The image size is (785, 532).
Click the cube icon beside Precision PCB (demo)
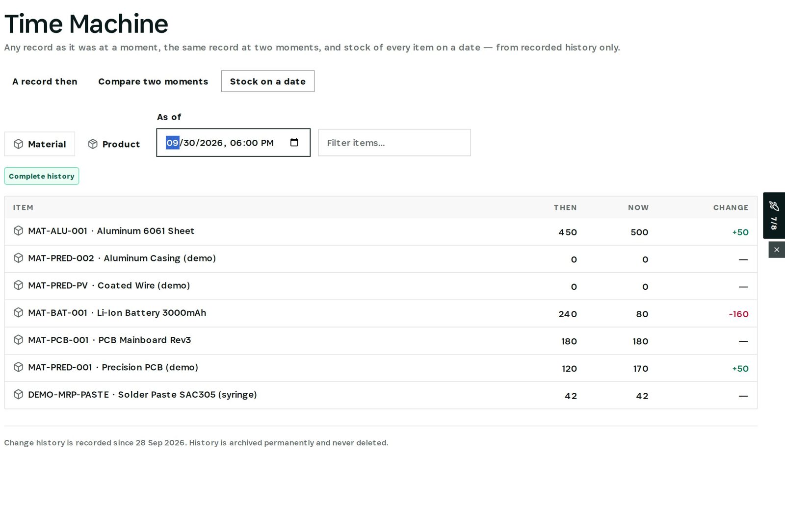coord(18,367)
